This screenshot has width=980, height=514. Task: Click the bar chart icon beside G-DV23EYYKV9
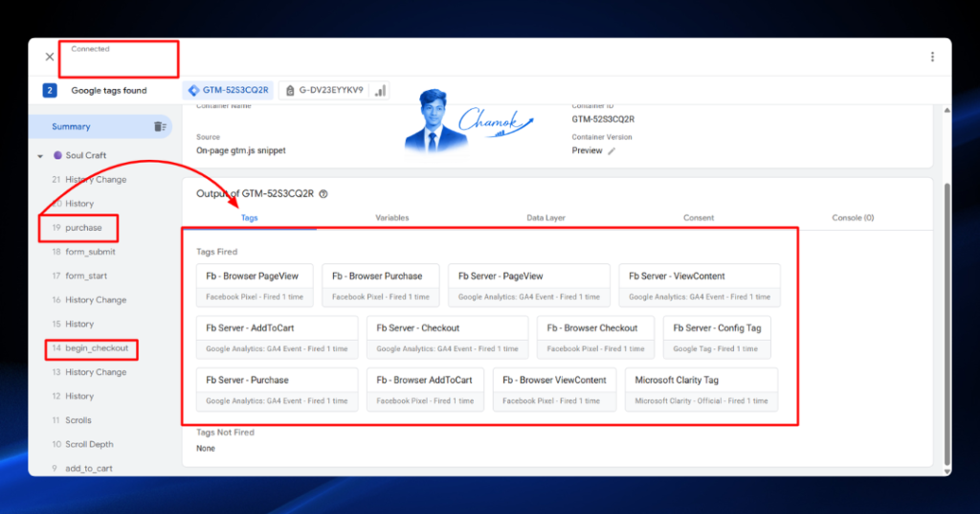380,91
